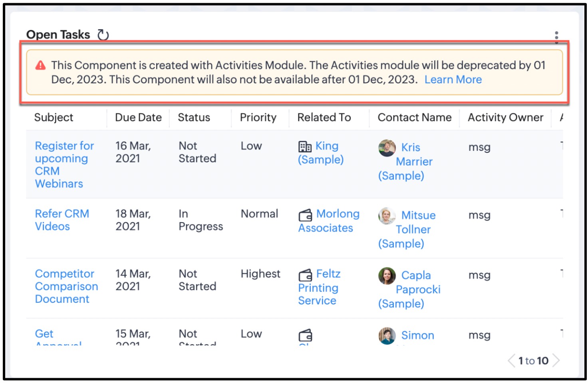Image resolution: width=588 pixels, height=383 pixels.
Task: Refresh the Open Tasks component
Action: pyautogui.click(x=103, y=35)
